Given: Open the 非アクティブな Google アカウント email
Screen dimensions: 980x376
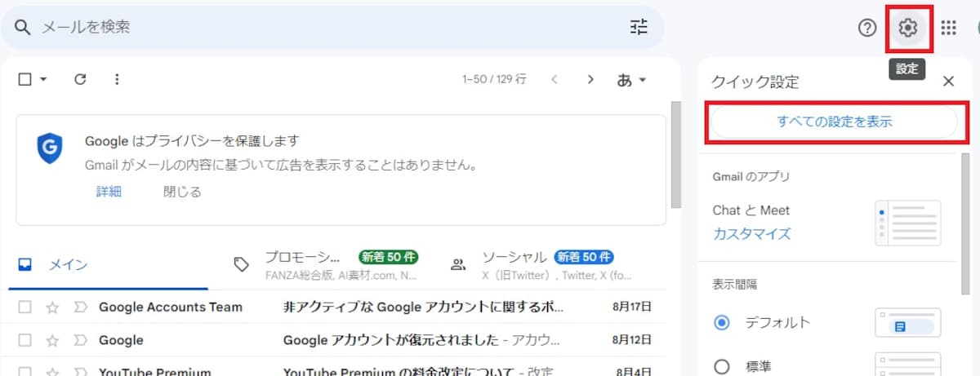Looking at the screenshot, I should click(x=423, y=307).
